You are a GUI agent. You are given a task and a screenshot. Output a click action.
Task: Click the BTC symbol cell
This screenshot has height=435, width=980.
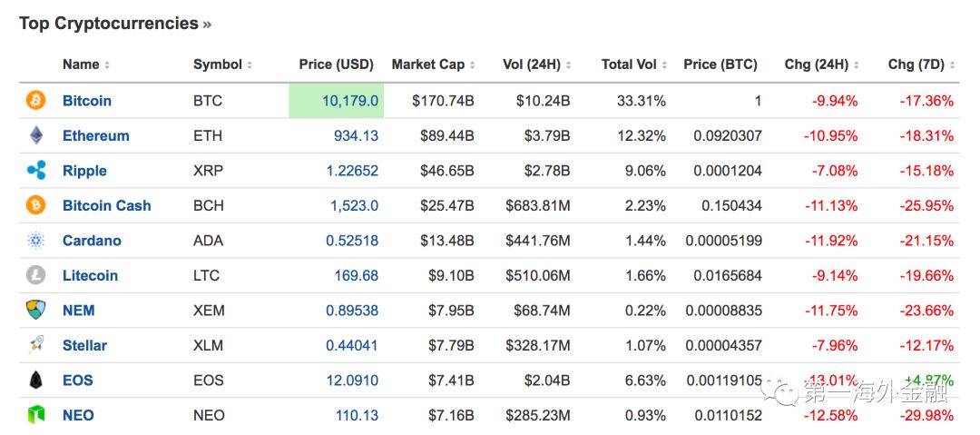click(x=208, y=101)
